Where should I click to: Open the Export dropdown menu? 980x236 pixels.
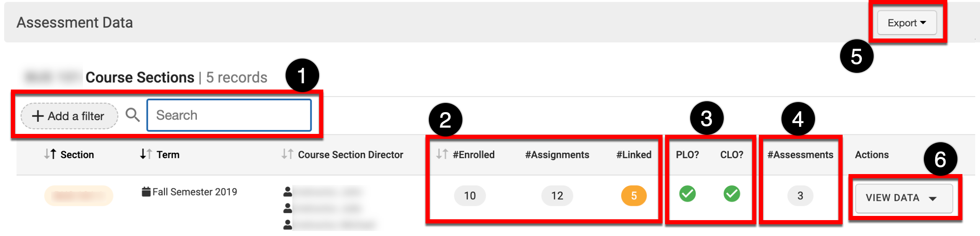pos(907,23)
